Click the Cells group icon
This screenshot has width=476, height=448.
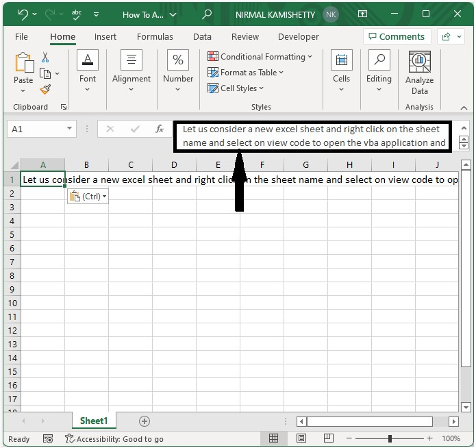click(x=342, y=60)
